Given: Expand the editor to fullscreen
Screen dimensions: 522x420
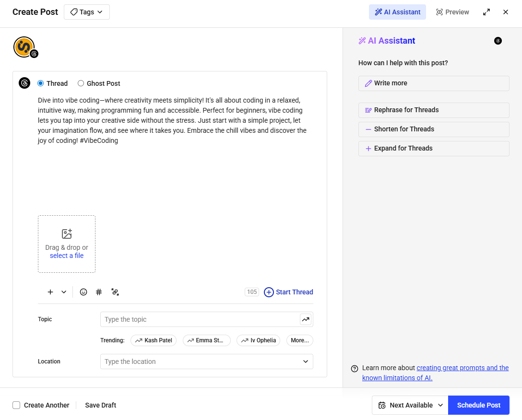Looking at the screenshot, I should click(x=486, y=12).
